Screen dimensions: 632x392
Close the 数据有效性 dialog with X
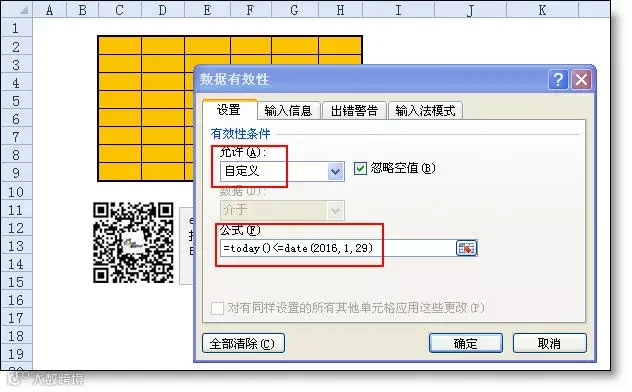pyautogui.click(x=581, y=80)
